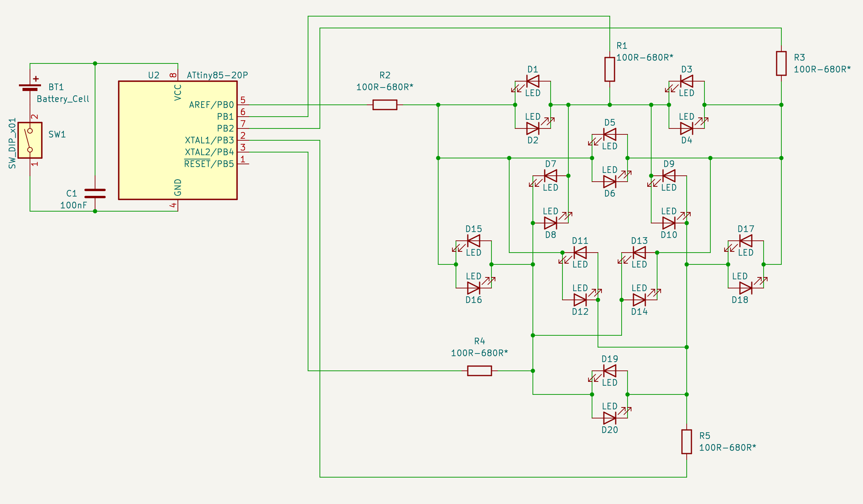Select LED D9 diode symbol
863x504 pixels.
pos(669,176)
